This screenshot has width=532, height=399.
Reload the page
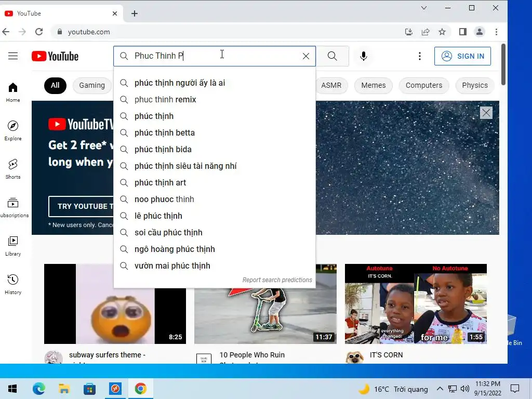pyautogui.click(x=39, y=32)
